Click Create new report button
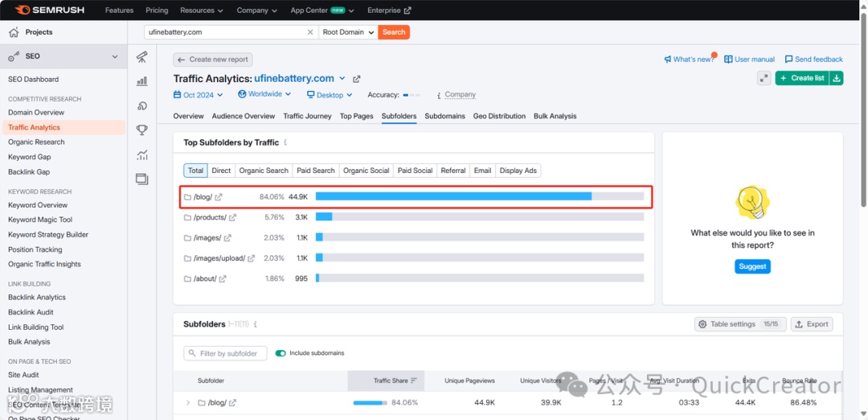The width and height of the screenshot is (868, 420). pyautogui.click(x=213, y=60)
